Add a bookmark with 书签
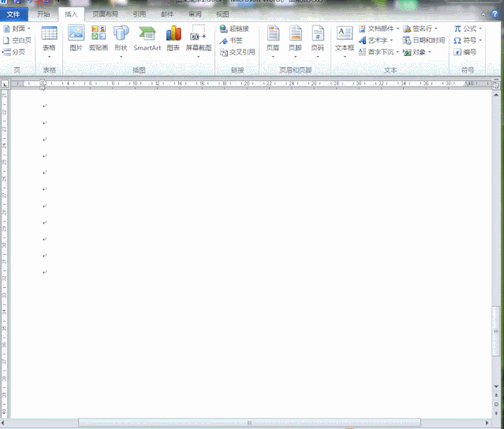 click(x=231, y=40)
